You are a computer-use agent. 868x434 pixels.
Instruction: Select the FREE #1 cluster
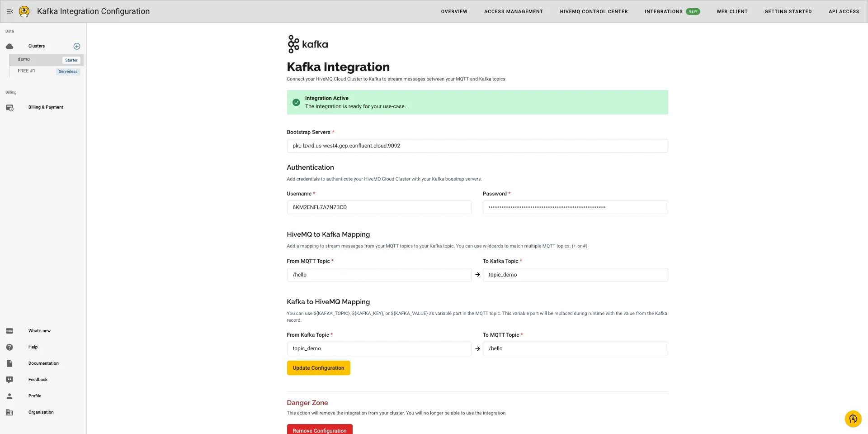click(x=46, y=71)
